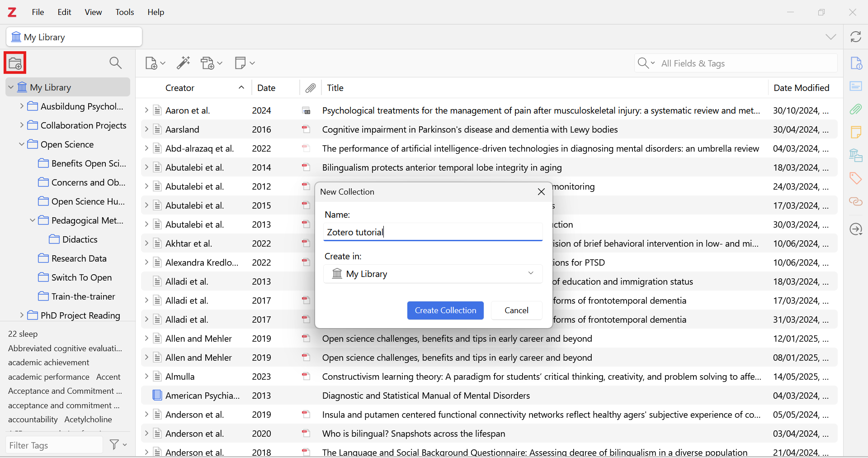This screenshot has height=458, width=868.
Task: Open the Tools menu
Action: (125, 12)
